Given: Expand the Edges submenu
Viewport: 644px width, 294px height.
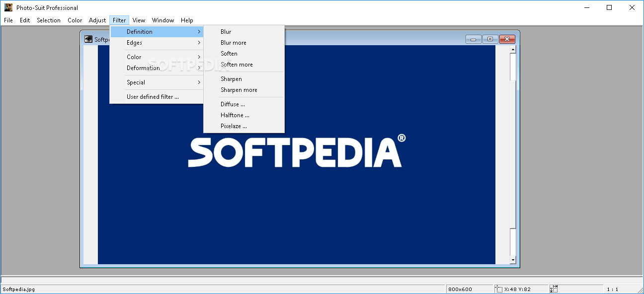Looking at the screenshot, I should [157, 43].
